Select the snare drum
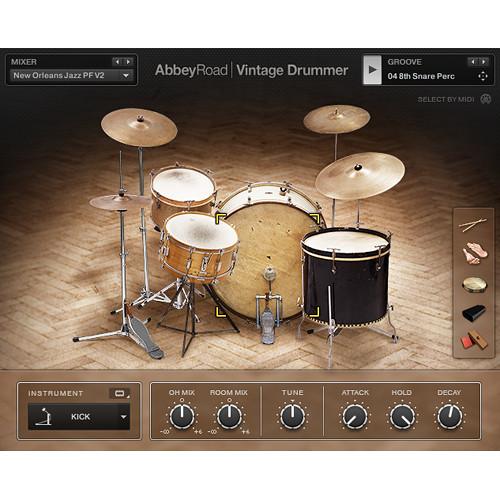 tap(199, 247)
